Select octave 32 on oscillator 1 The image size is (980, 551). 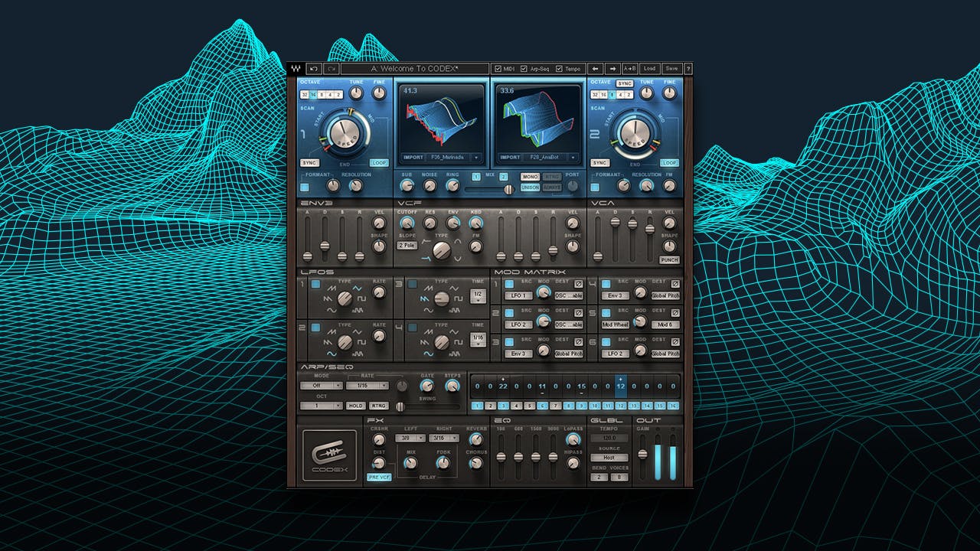click(x=303, y=94)
